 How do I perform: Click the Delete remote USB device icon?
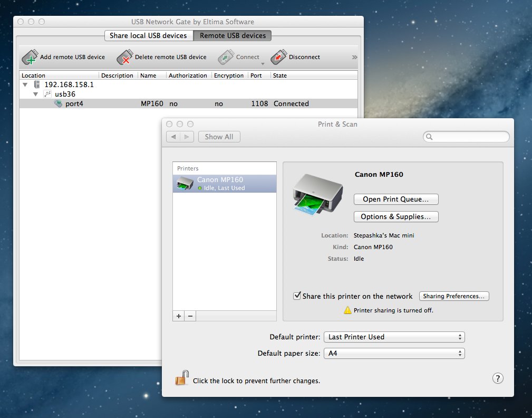click(124, 56)
